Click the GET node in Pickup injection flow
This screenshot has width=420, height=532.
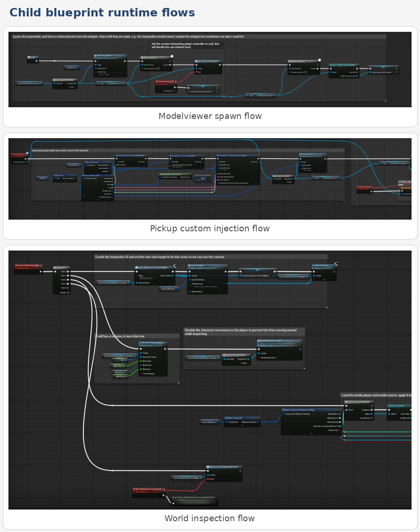click(203, 178)
